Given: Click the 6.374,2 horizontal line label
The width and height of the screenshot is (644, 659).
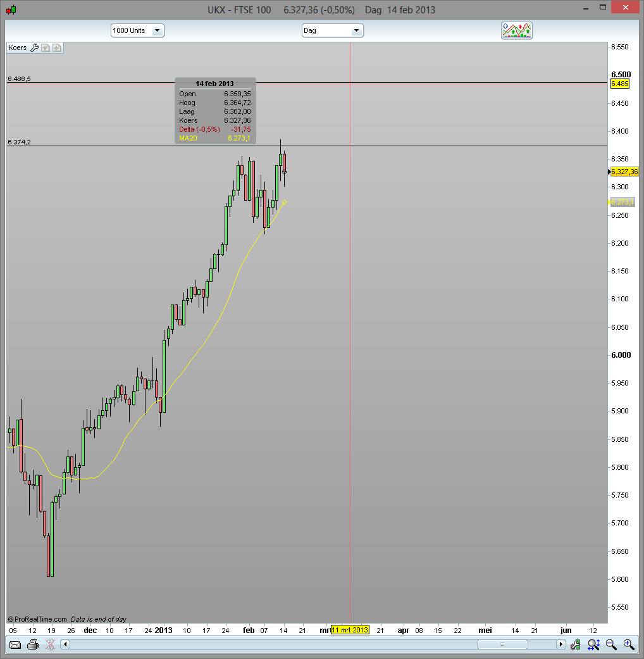Looking at the screenshot, I should (20, 142).
